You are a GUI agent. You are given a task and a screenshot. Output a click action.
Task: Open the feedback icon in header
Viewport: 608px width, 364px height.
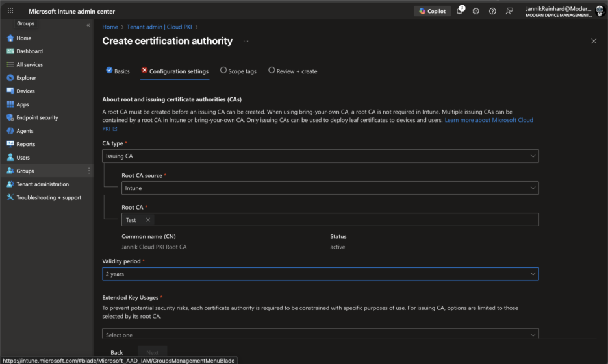(x=509, y=11)
